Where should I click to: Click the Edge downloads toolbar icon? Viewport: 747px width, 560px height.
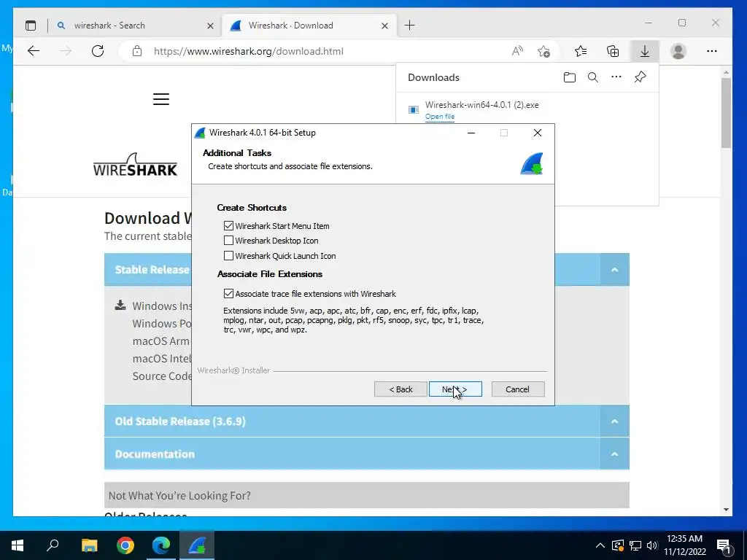coord(645,51)
